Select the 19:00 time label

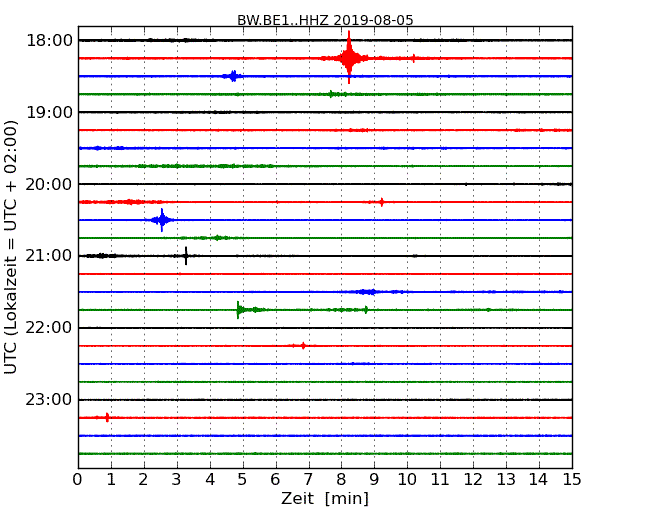click(x=50, y=112)
